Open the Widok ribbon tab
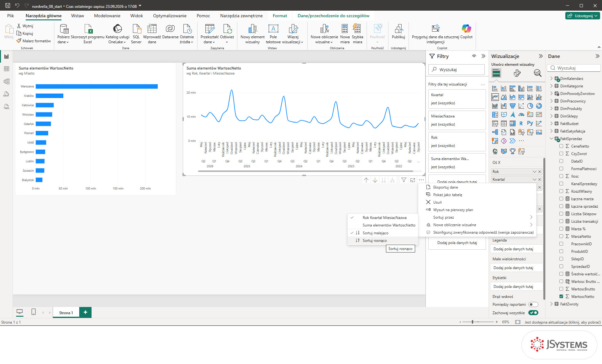The image size is (602, 364). pyautogui.click(x=137, y=16)
